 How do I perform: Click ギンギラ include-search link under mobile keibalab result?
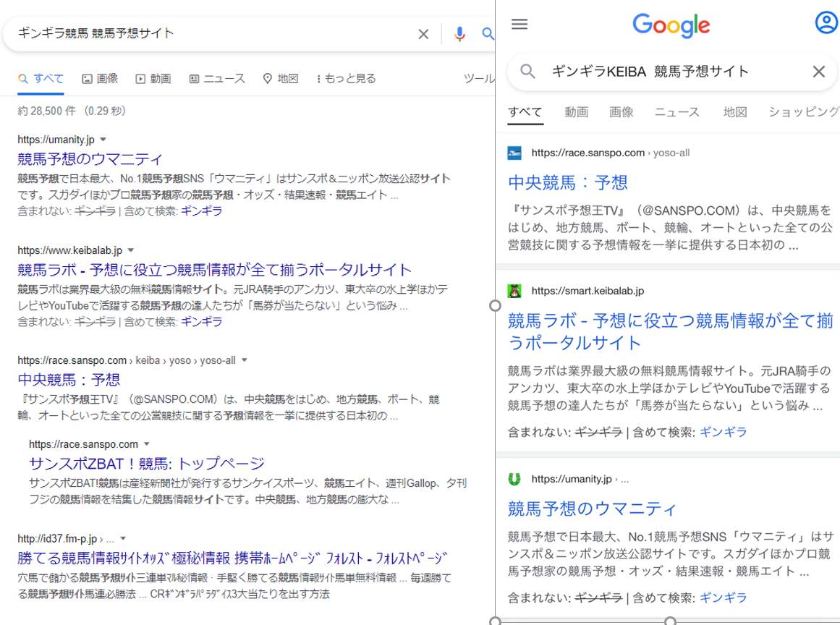coord(724,432)
